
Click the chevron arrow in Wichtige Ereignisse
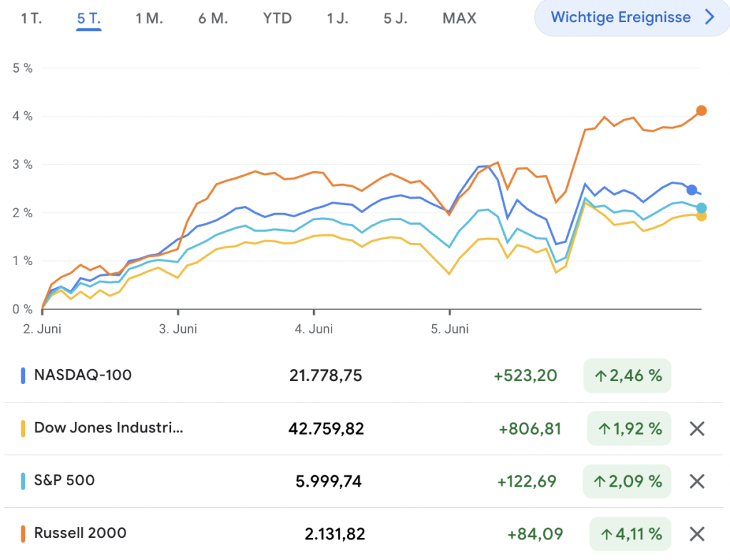coord(709,18)
